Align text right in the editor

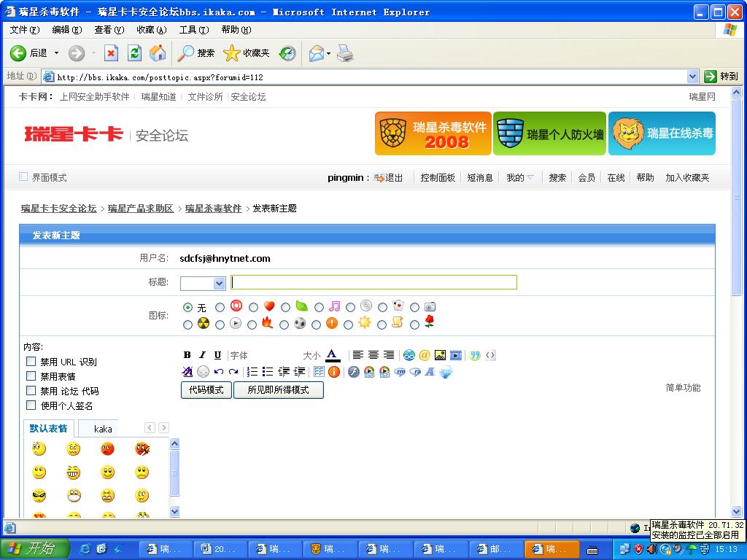(x=389, y=355)
